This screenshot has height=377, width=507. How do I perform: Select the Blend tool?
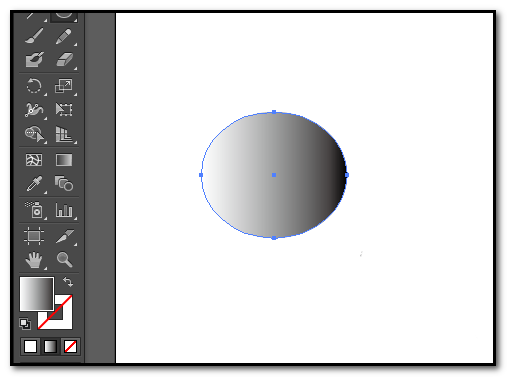64,184
